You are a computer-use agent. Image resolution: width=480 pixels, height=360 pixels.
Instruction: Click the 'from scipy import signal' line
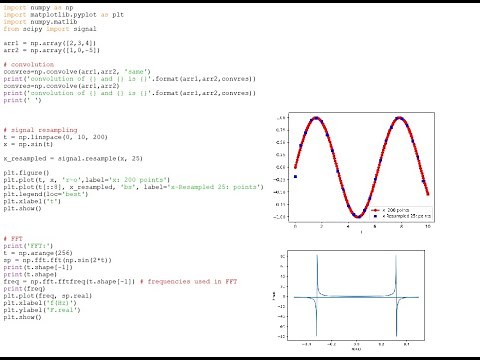(x=50, y=29)
